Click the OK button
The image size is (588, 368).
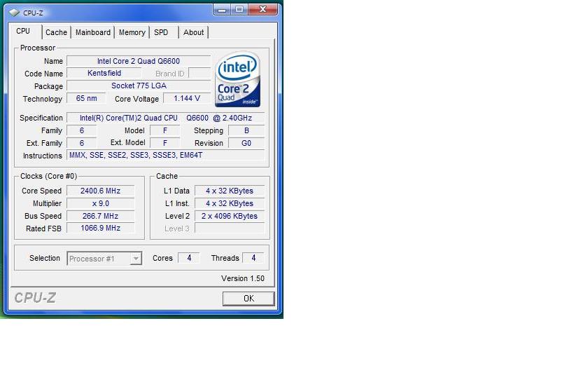pos(248,299)
